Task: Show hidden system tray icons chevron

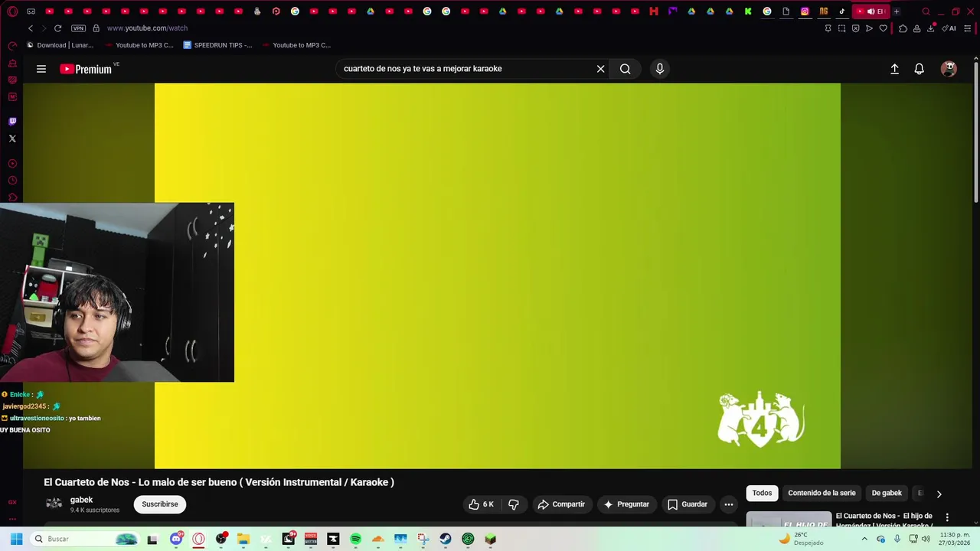Action: [x=864, y=539]
